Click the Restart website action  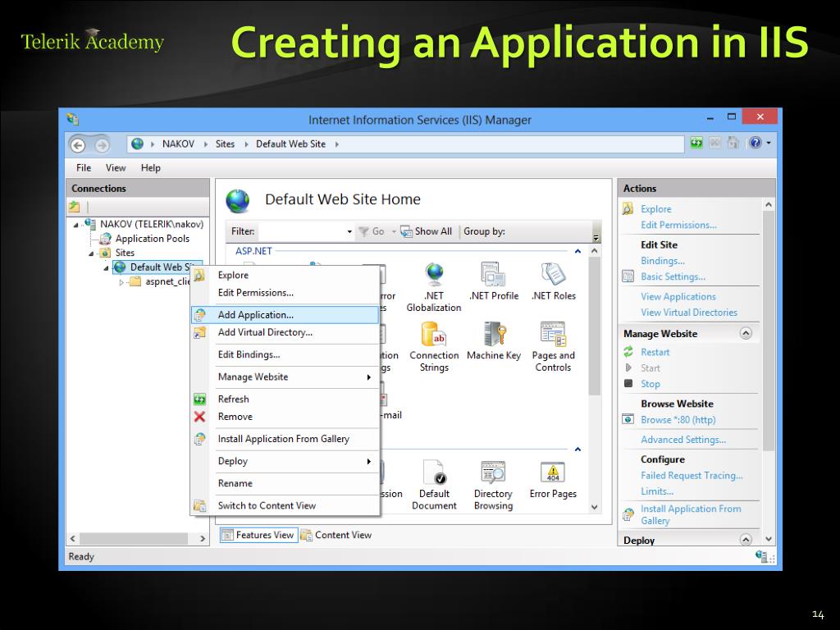[x=655, y=352]
